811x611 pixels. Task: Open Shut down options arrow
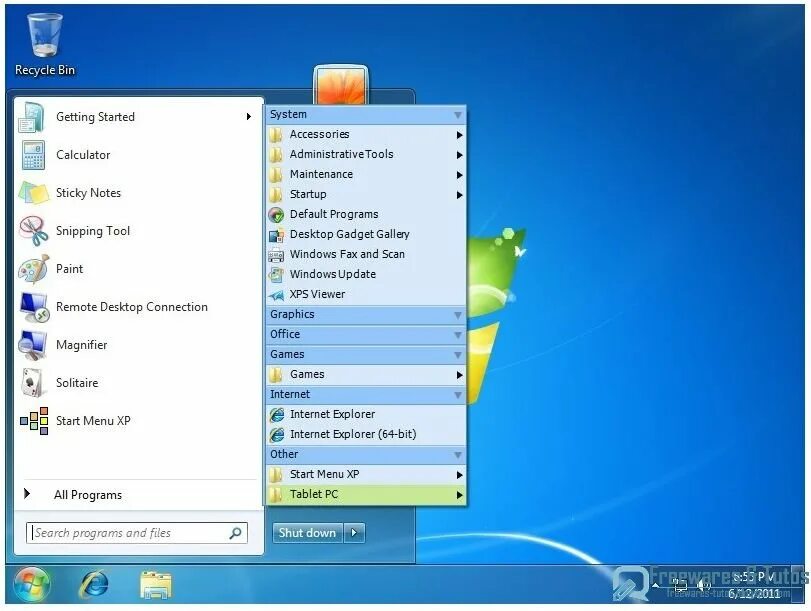[354, 533]
